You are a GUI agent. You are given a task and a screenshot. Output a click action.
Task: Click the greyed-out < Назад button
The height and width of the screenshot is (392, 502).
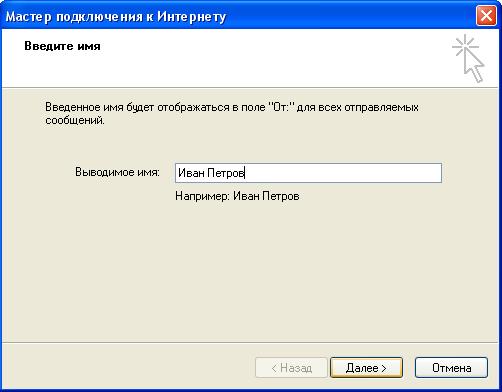click(x=291, y=368)
